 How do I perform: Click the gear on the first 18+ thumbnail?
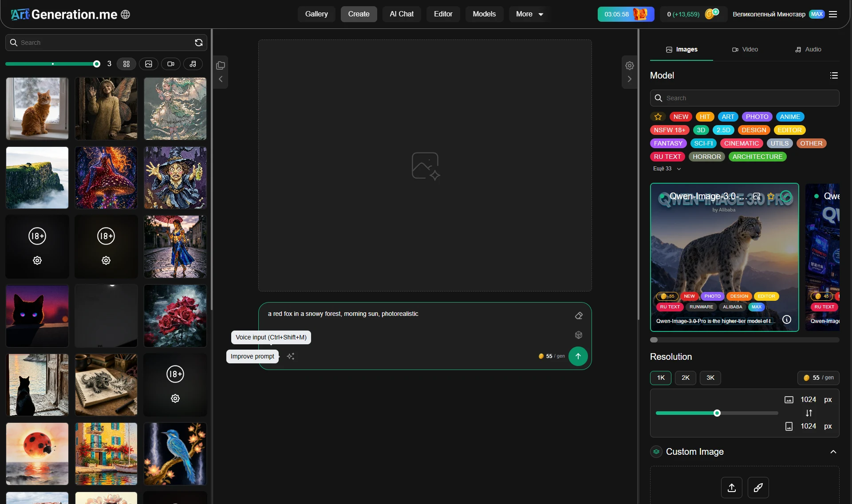37,260
